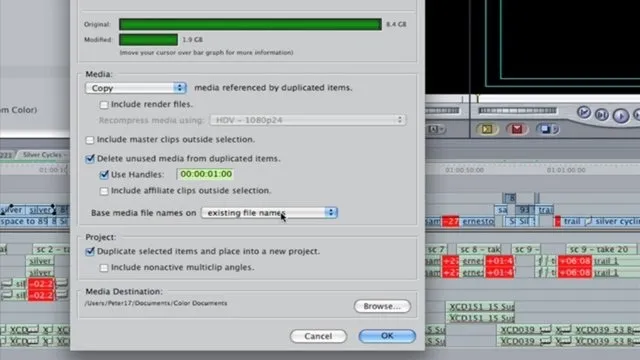Screen dimensions: 640x360
Task: Click the red Overwrite edit button
Action: click(x=517, y=129)
